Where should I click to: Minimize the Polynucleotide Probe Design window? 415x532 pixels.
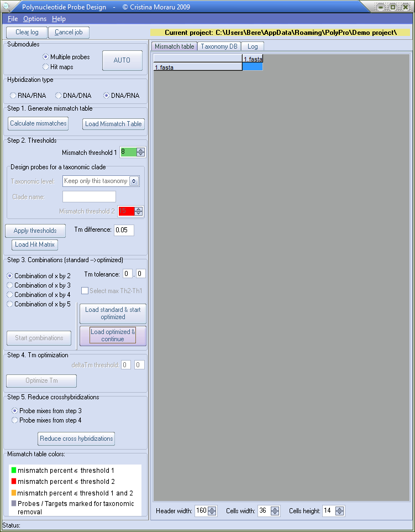coord(381,7)
